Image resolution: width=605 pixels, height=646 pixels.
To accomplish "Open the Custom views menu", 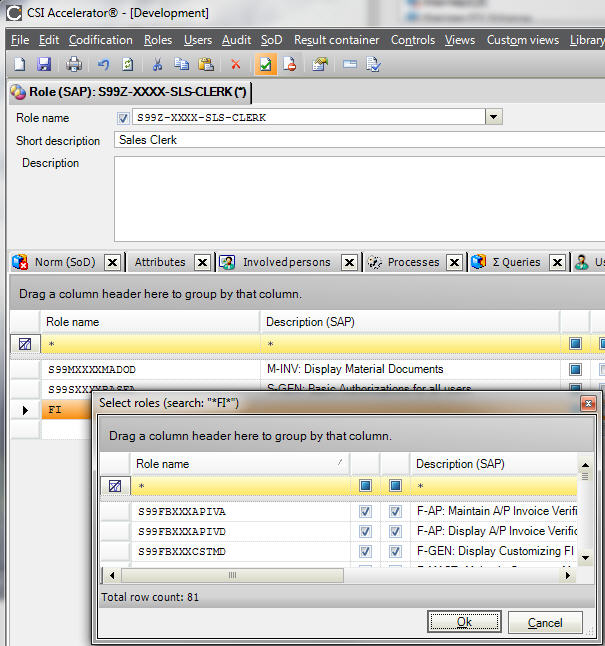I will [523, 40].
